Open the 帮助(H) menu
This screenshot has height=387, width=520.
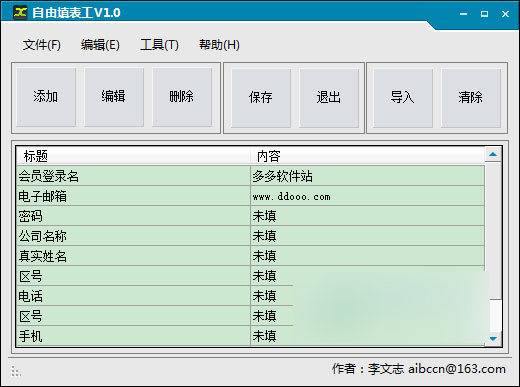pyautogui.click(x=219, y=45)
